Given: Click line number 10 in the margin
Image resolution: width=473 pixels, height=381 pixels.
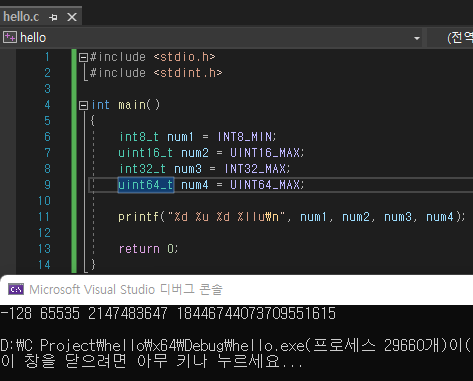Looking at the screenshot, I should 44,201.
